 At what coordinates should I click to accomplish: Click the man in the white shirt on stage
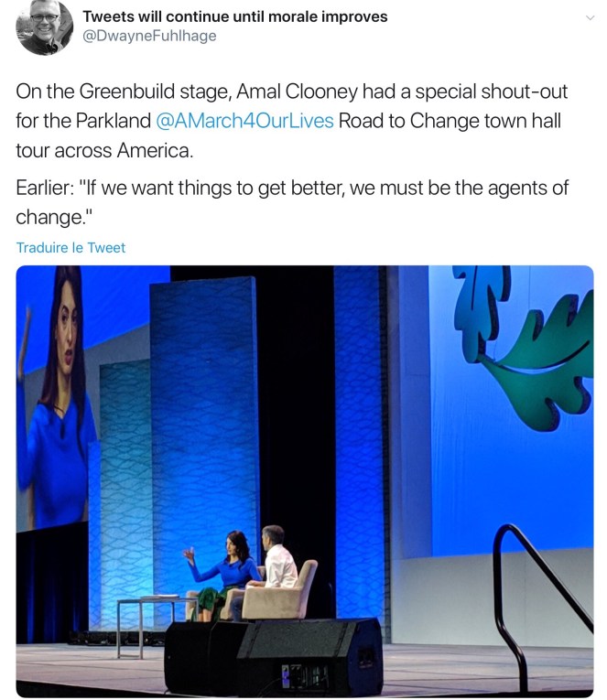[x=276, y=558]
